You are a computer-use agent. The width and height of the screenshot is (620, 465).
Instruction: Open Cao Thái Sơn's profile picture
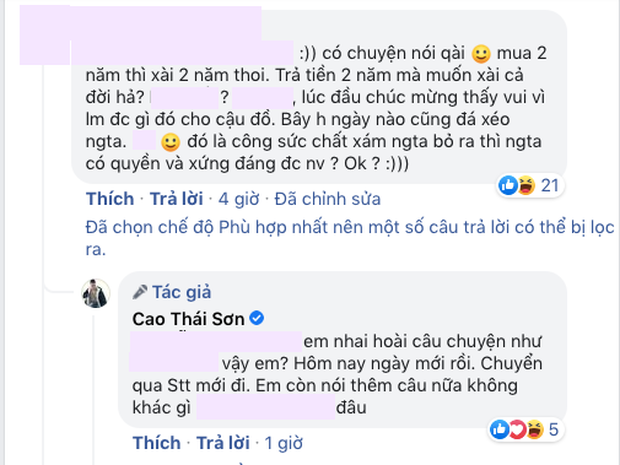pos(95,295)
